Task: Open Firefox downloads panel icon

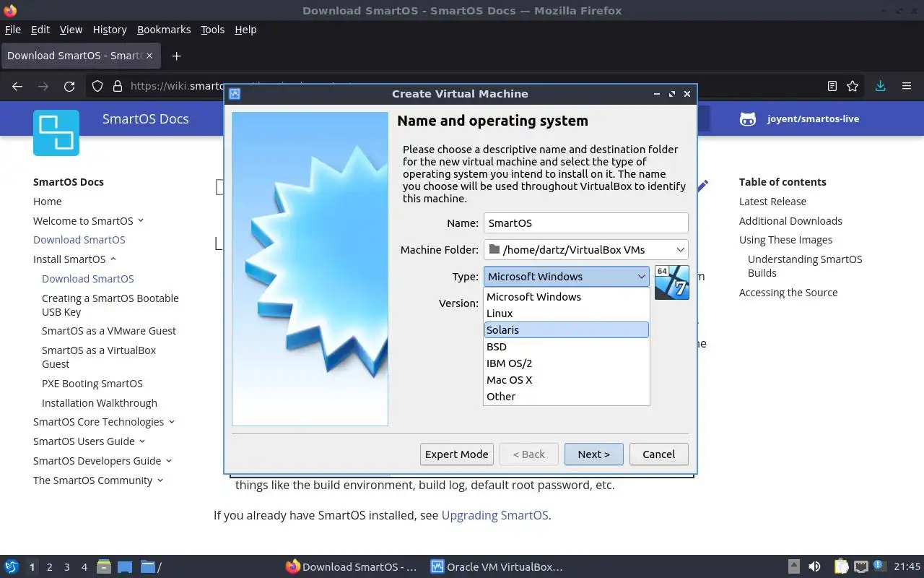Action: tap(880, 86)
